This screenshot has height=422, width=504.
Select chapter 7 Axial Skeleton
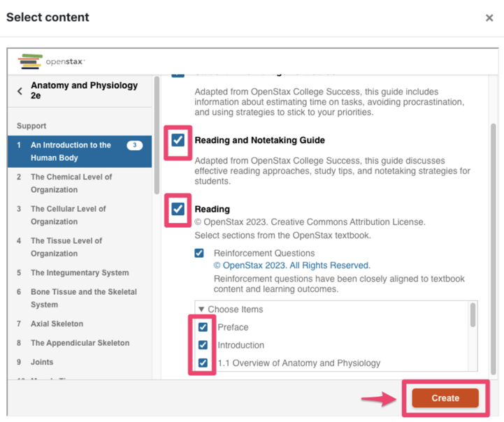pos(57,323)
